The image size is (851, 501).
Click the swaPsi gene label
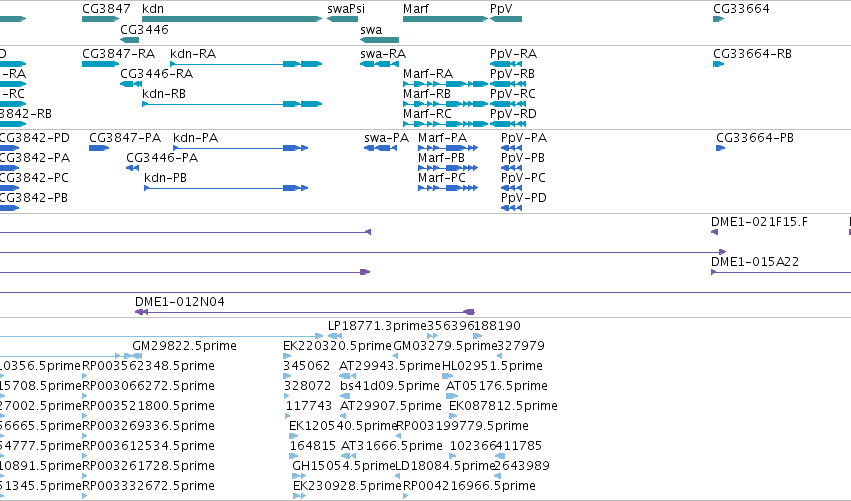coord(346,9)
